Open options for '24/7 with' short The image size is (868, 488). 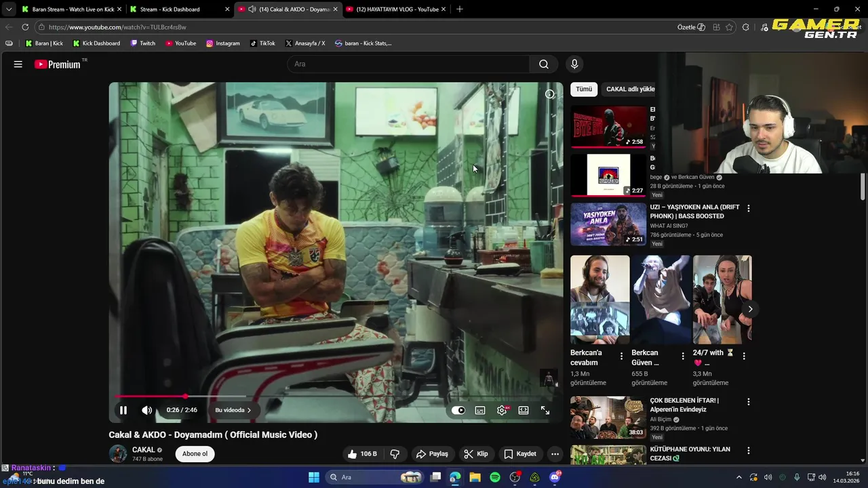pyautogui.click(x=743, y=356)
